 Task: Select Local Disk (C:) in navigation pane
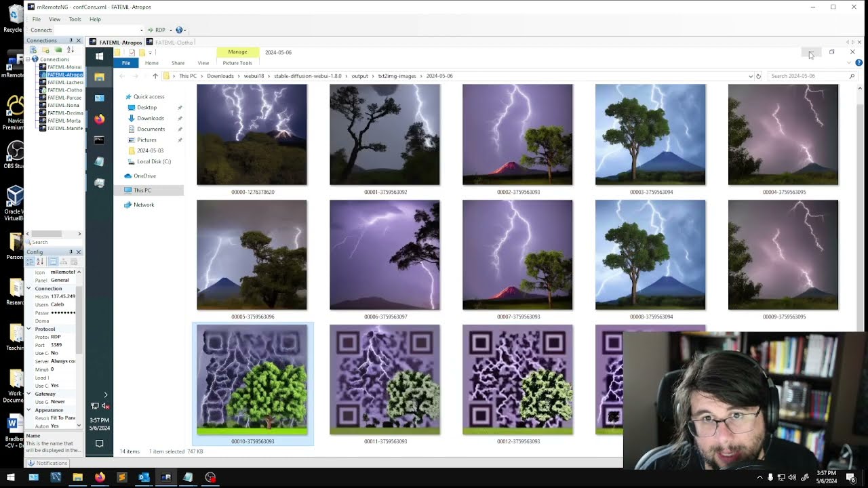point(154,161)
